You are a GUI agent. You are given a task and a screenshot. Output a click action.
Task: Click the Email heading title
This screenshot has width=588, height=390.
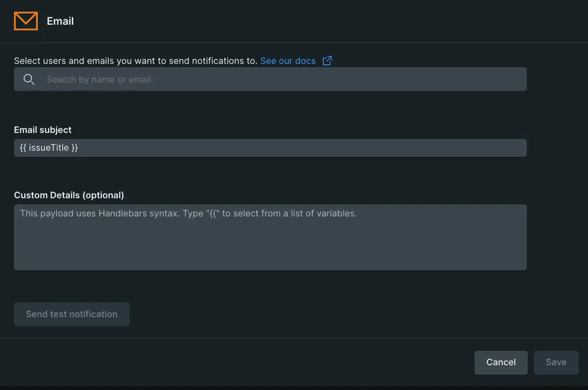tap(60, 21)
